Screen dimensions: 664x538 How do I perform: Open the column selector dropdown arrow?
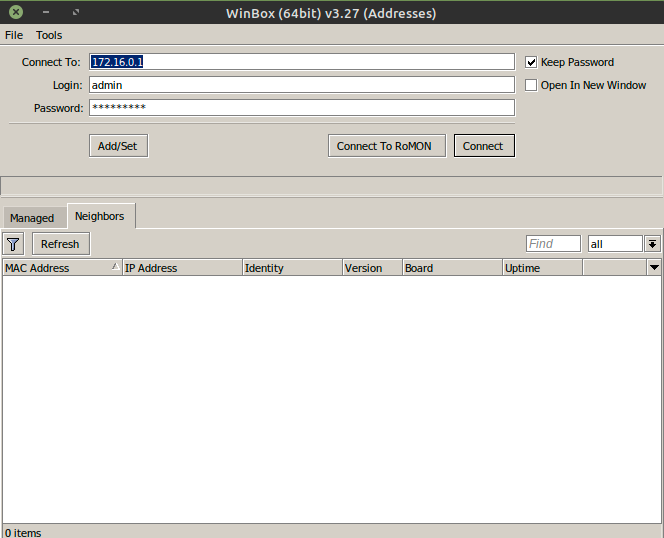pos(654,268)
